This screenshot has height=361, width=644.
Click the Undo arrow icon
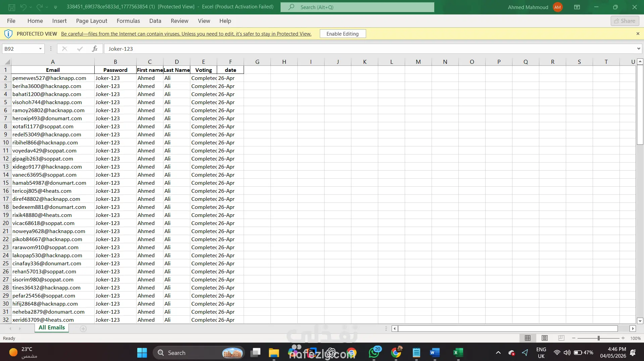[x=23, y=7]
